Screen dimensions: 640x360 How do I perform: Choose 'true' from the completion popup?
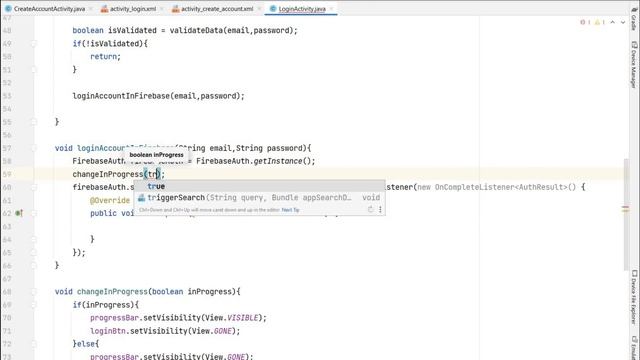(259, 186)
